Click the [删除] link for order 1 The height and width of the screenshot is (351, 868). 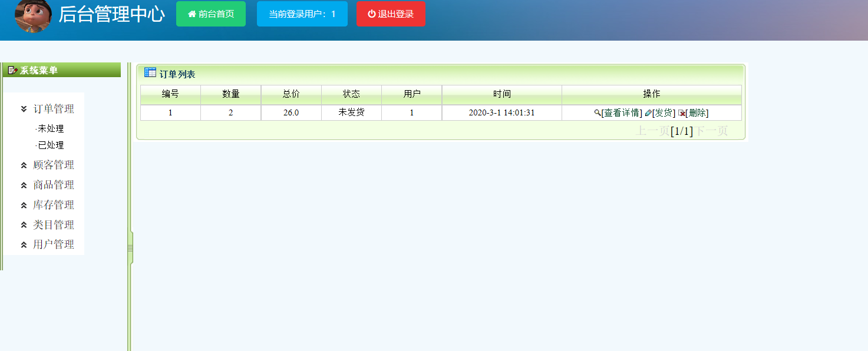pyautogui.click(x=697, y=113)
